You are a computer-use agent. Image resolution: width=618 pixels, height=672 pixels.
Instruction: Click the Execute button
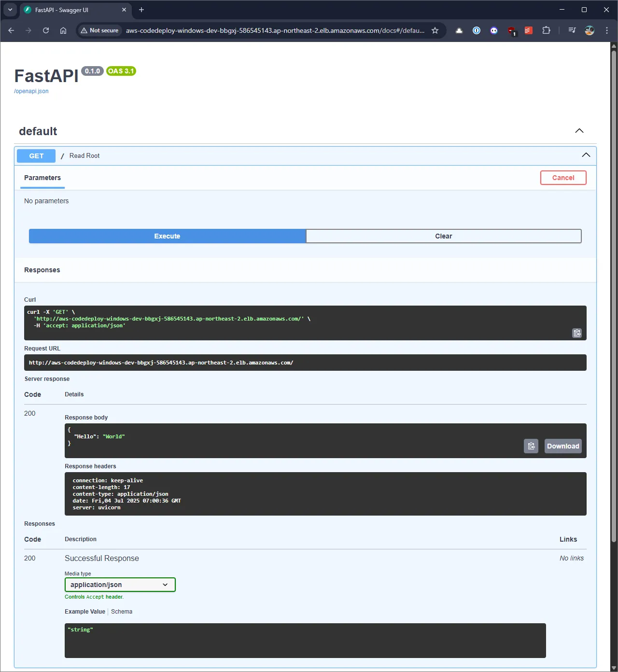coord(167,236)
